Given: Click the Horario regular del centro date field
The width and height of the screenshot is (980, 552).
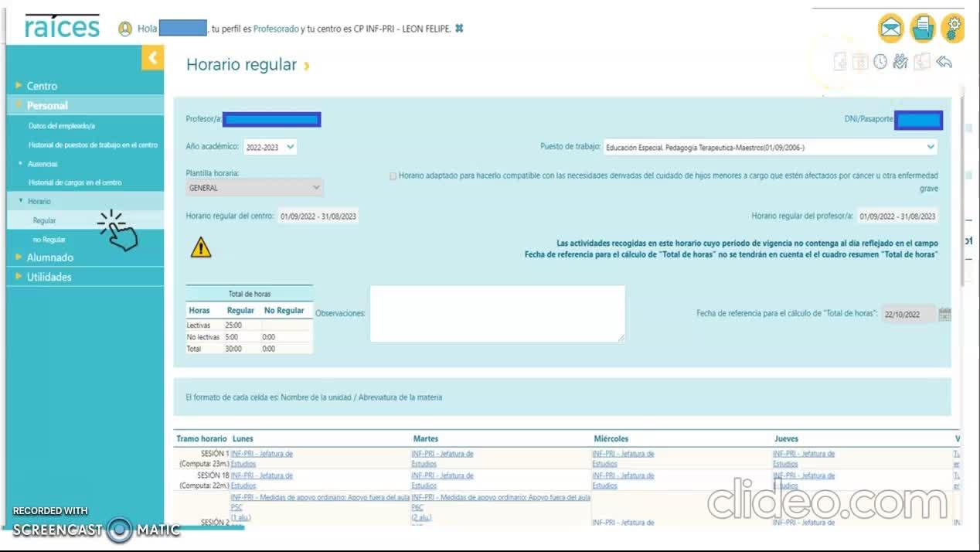Looking at the screenshot, I should point(318,216).
